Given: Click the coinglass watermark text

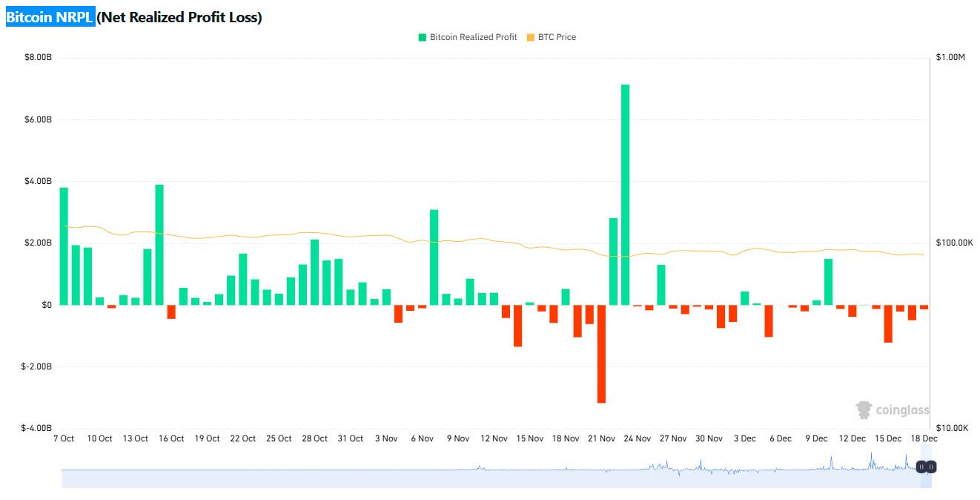Looking at the screenshot, I should [x=901, y=410].
